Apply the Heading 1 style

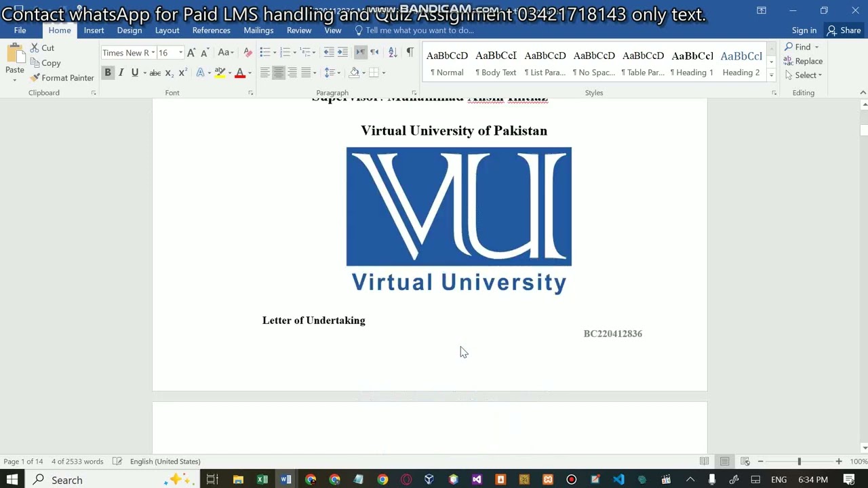point(692,63)
